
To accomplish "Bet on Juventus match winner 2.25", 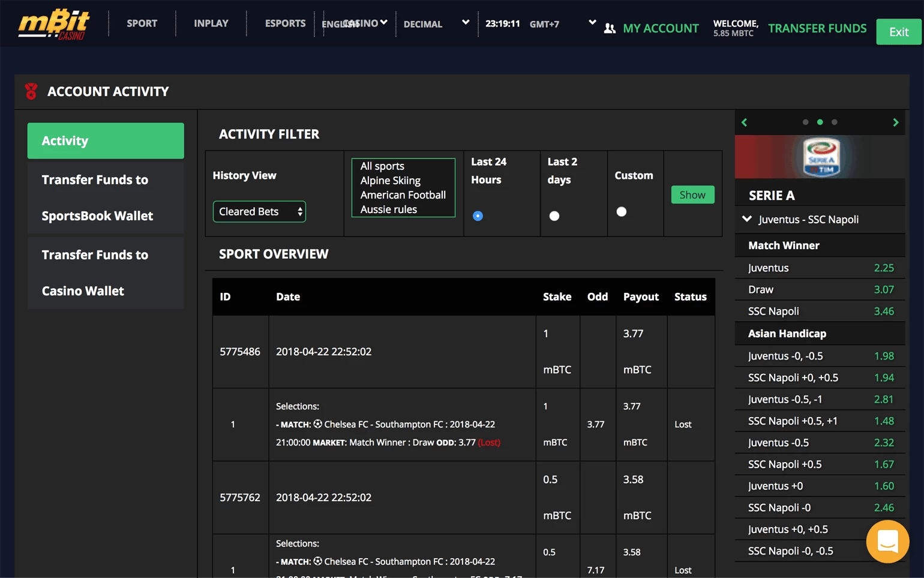I will 820,268.
